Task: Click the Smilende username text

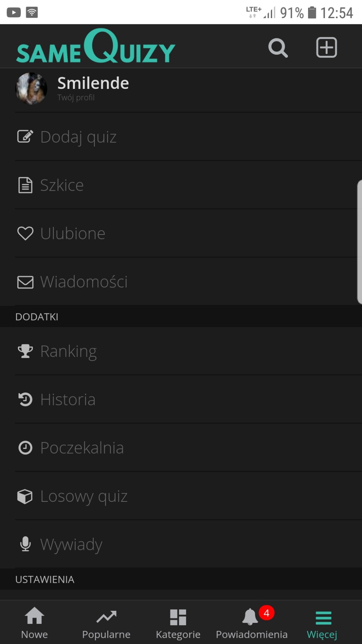Action: coord(93,83)
